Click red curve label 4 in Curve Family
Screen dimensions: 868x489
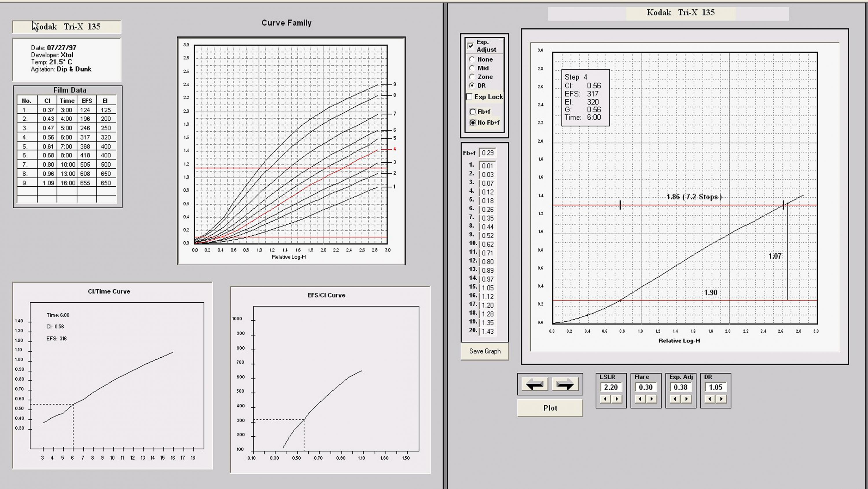coord(395,149)
